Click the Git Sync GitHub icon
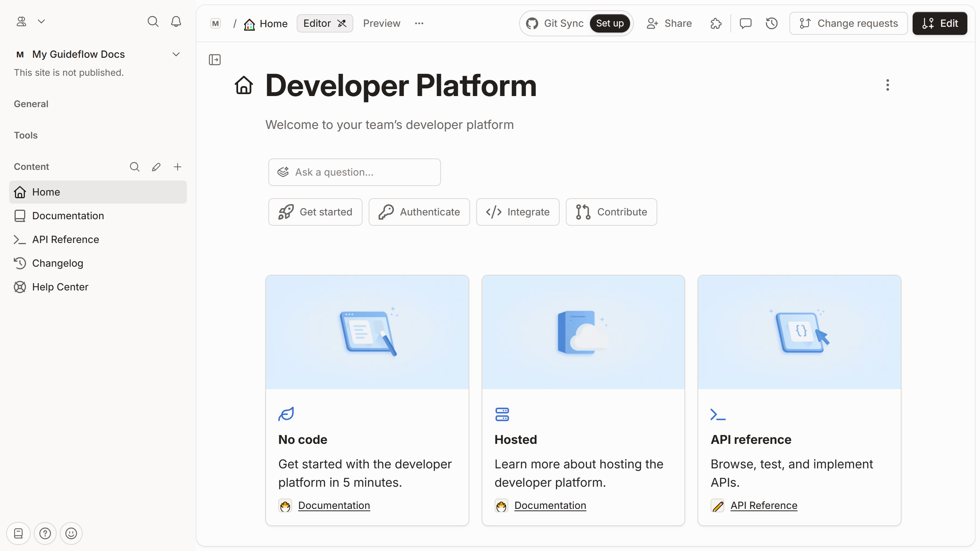 (x=532, y=24)
